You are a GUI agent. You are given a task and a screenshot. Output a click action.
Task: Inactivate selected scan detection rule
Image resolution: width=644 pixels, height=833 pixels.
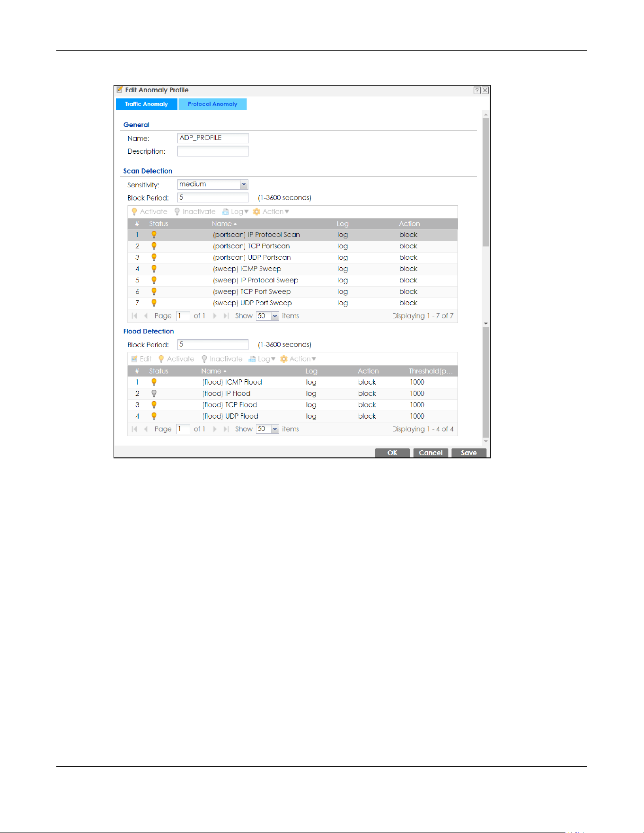tap(195, 212)
